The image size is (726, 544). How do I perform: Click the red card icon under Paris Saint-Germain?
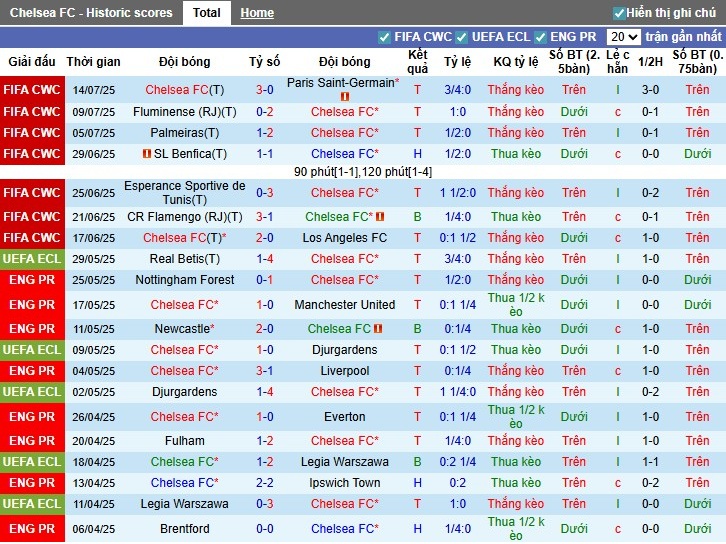[344, 96]
